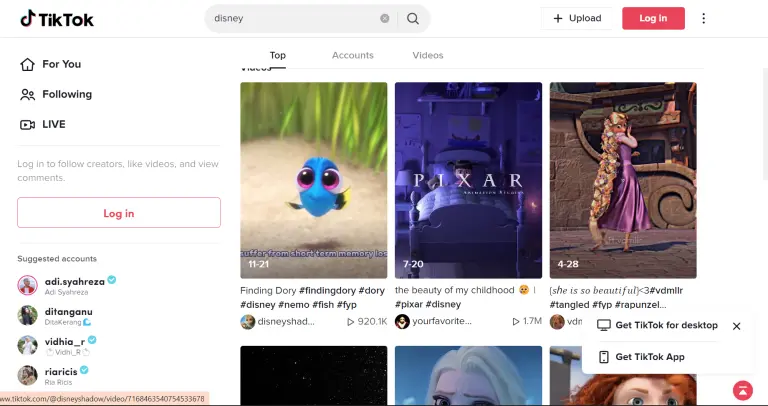
Task: Focus the disney search input field
Action: coord(290,18)
